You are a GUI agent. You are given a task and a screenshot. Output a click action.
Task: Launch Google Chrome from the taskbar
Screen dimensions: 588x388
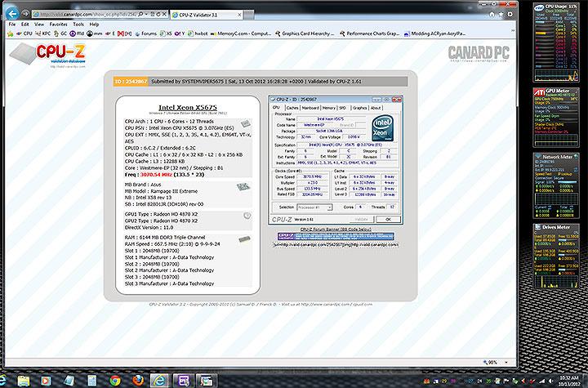115,380
